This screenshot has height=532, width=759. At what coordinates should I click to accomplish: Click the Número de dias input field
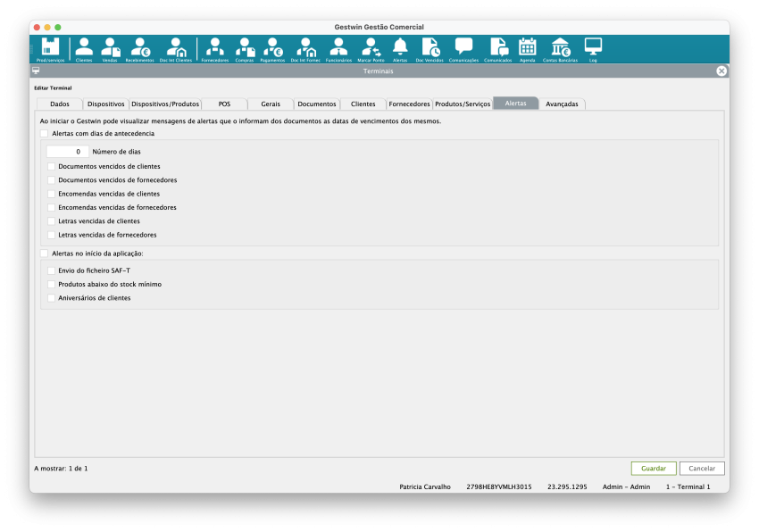point(67,152)
